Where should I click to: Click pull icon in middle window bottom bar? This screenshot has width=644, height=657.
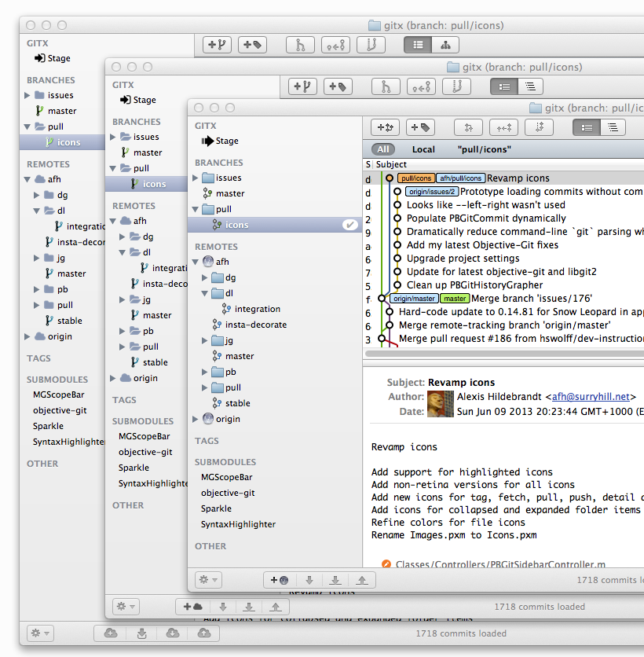[249, 606]
